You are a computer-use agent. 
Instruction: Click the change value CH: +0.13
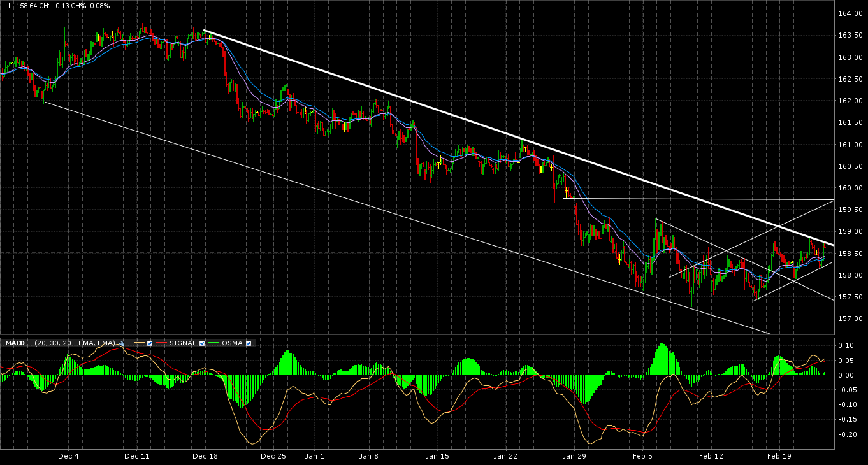pyautogui.click(x=53, y=6)
